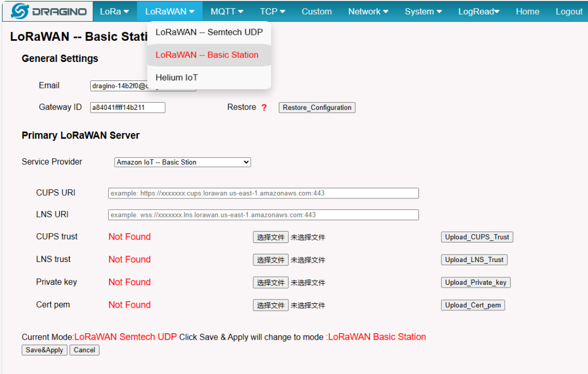Open the LogRead dropdown menu
The image size is (588, 374).
pyautogui.click(x=479, y=11)
